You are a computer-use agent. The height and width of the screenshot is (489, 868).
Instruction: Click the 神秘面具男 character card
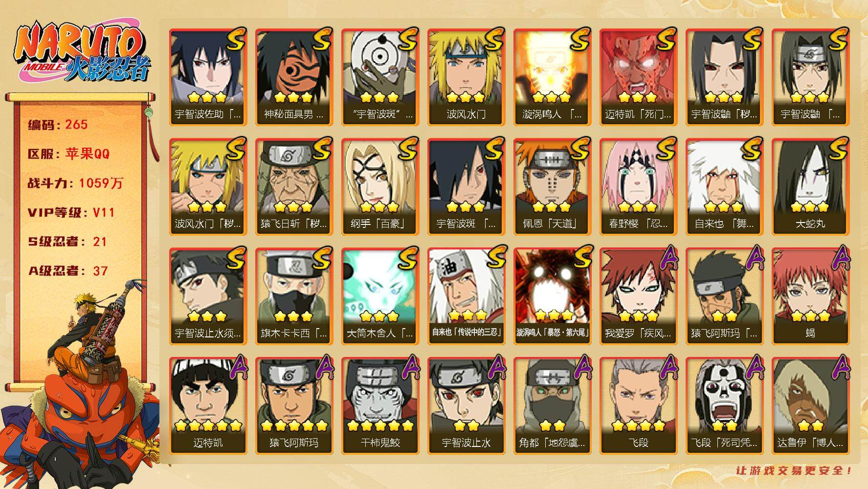294,77
